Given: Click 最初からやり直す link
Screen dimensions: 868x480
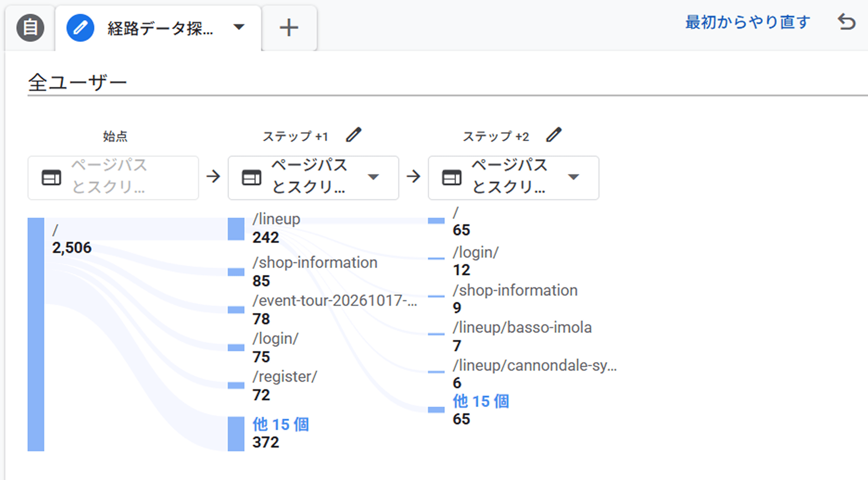Looking at the screenshot, I should [748, 23].
